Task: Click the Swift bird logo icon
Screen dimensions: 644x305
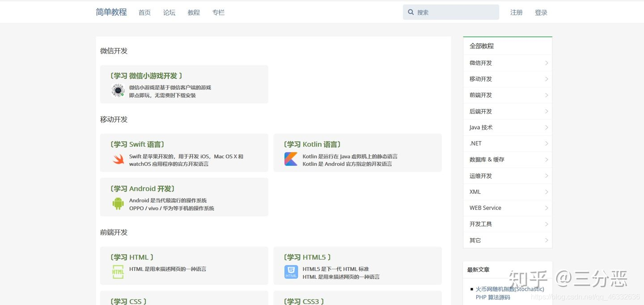Action: tap(118, 159)
